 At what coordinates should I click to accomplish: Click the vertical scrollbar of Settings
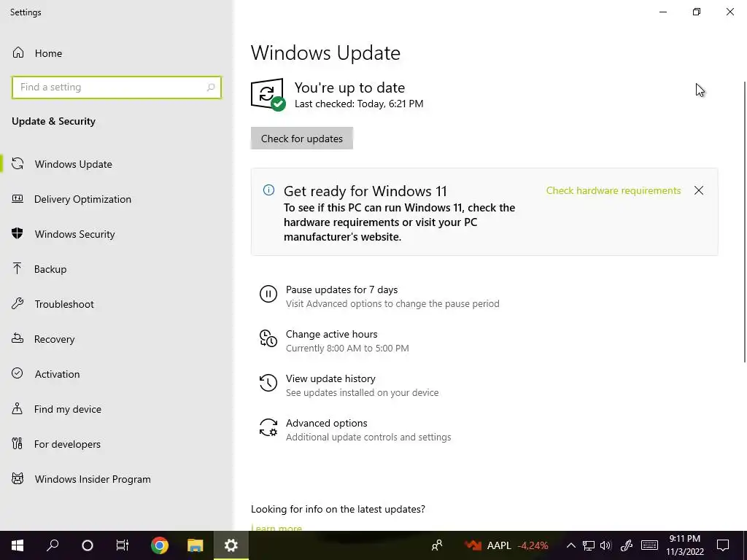coord(744,222)
